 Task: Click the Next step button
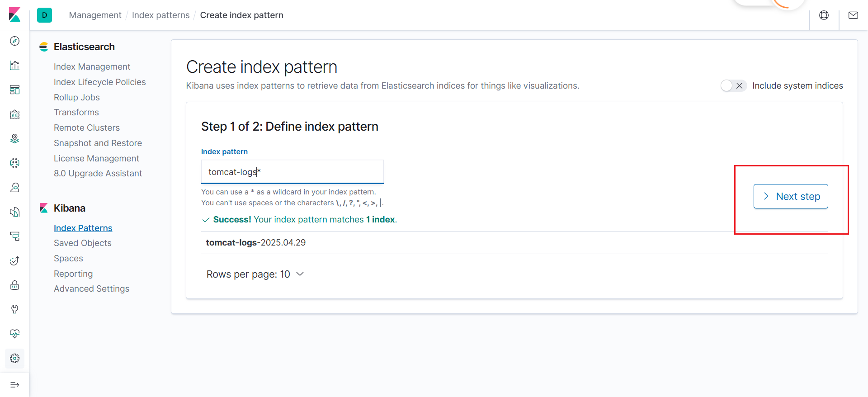tap(790, 196)
